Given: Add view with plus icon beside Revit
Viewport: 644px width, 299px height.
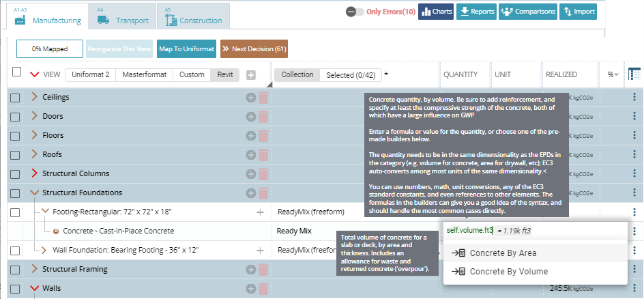Looking at the screenshot, I should tap(251, 75).
